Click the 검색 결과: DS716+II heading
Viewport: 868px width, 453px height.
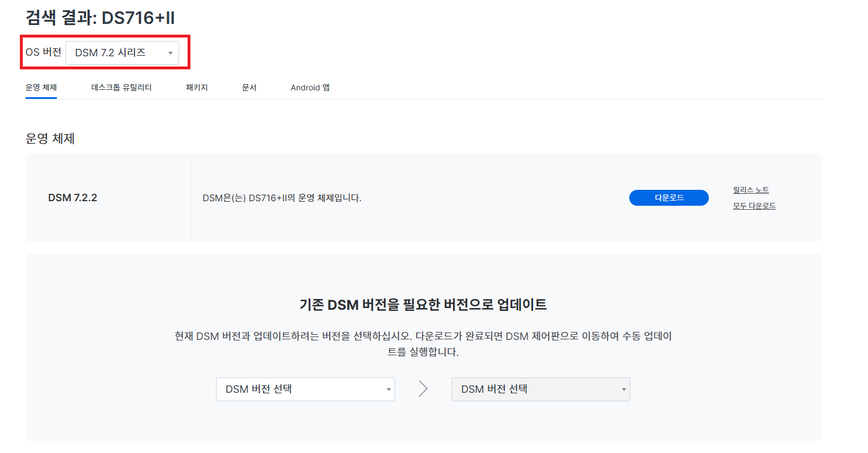[100, 18]
